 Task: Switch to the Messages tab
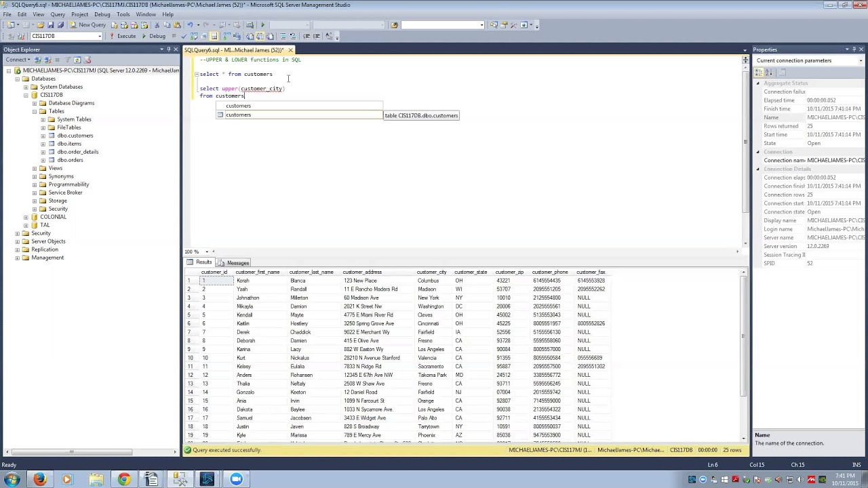click(234, 263)
